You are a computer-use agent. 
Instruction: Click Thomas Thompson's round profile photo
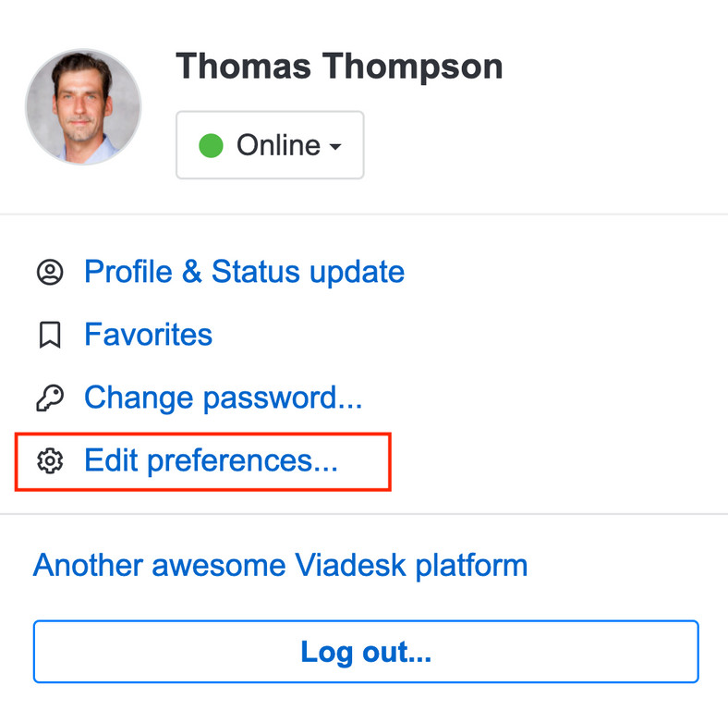click(83, 107)
